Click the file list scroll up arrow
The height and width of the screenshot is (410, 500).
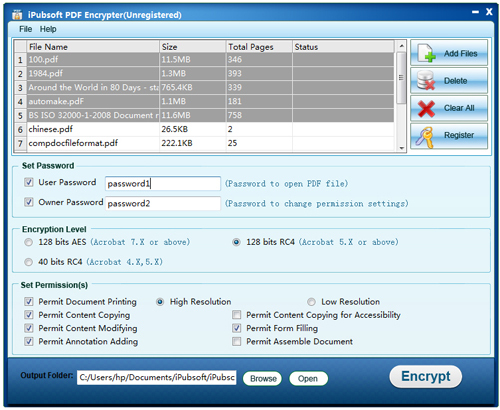click(x=401, y=46)
